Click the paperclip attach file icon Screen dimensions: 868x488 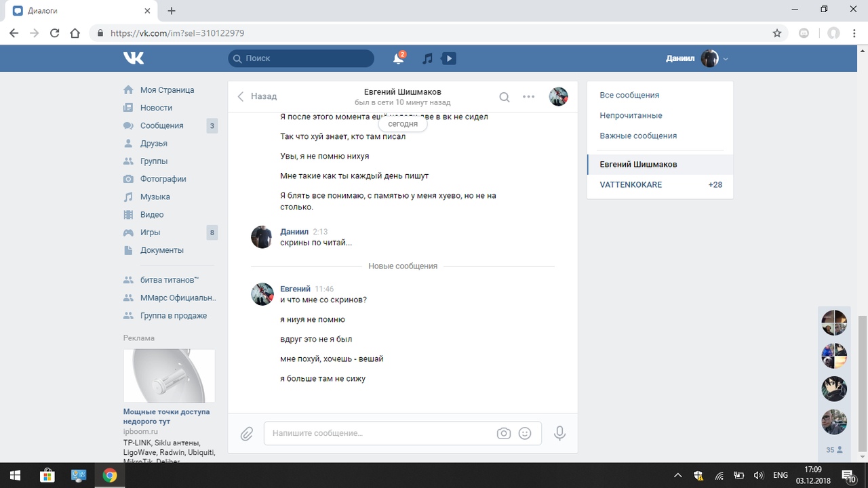(x=247, y=433)
